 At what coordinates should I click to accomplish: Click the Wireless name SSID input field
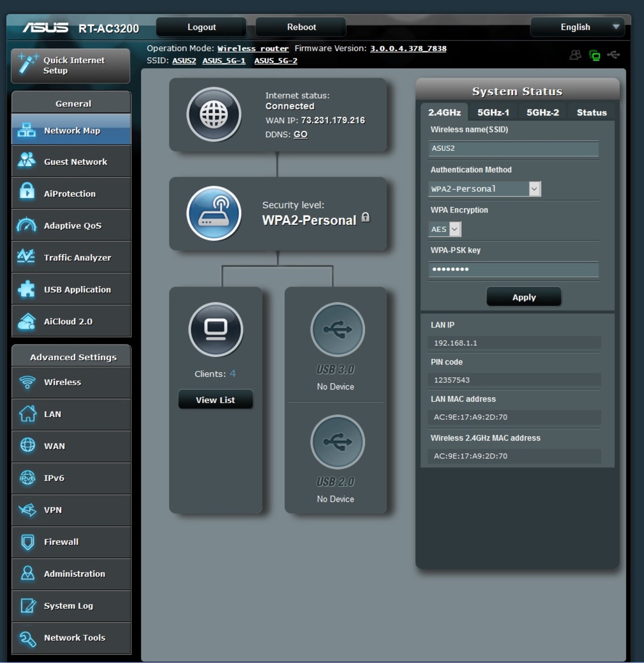pyautogui.click(x=513, y=148)
